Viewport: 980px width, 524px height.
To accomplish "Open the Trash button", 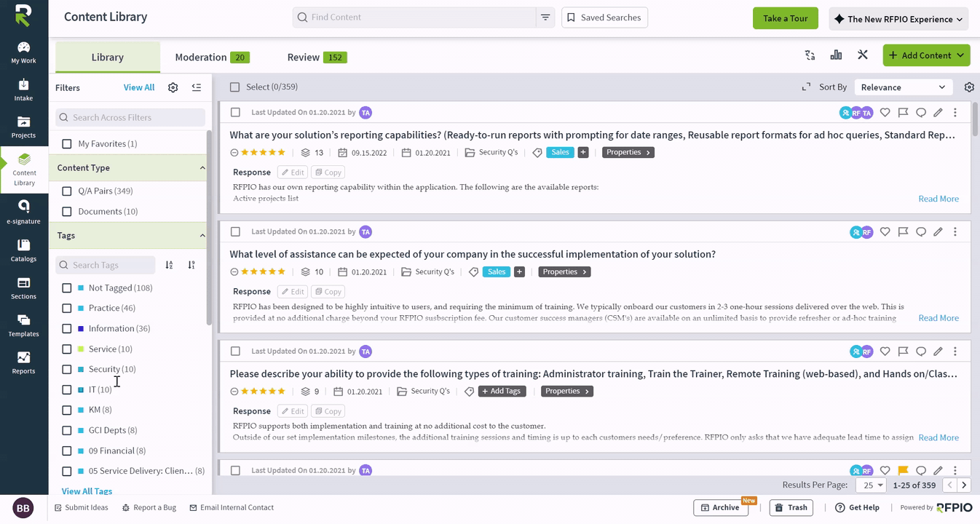I will [x=791, y=508].
